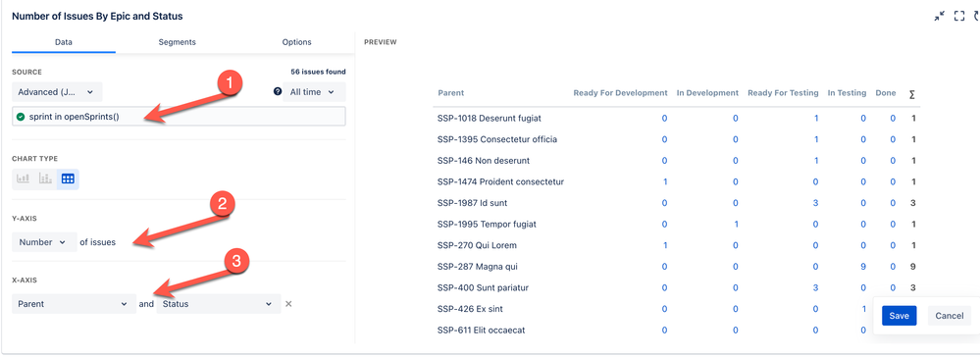
Task: Open the Status x-axis dropdown
Action: (x=218, y=304)
